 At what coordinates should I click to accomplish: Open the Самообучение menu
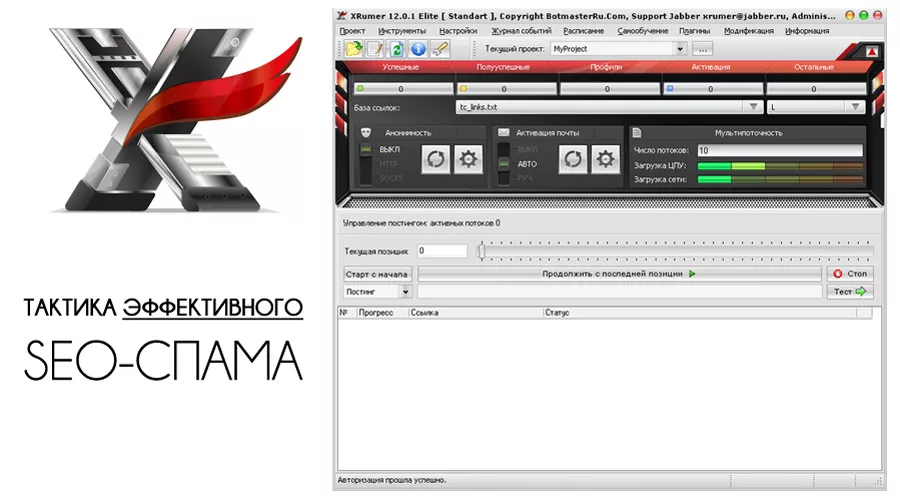click(x=643, y=31)
